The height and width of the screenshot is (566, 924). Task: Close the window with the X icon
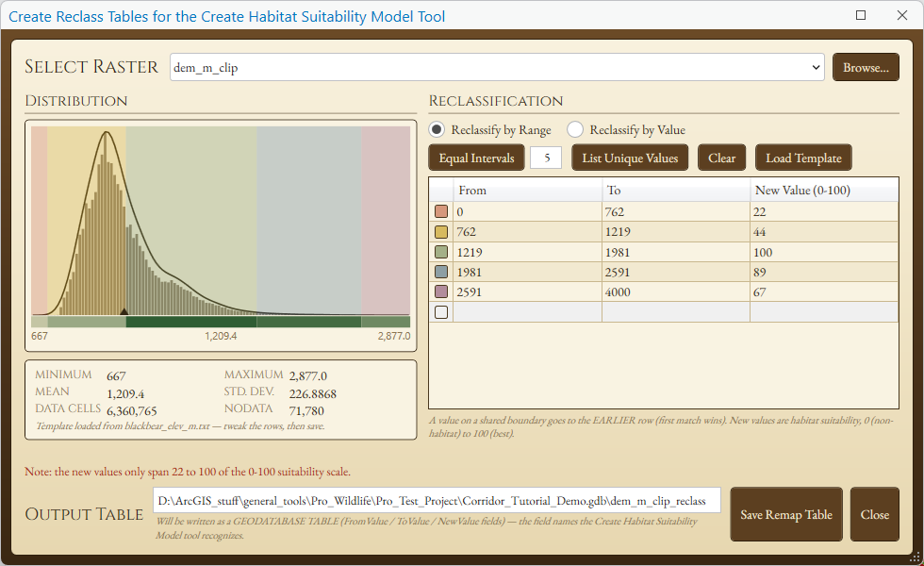click(x=902, y=15)
